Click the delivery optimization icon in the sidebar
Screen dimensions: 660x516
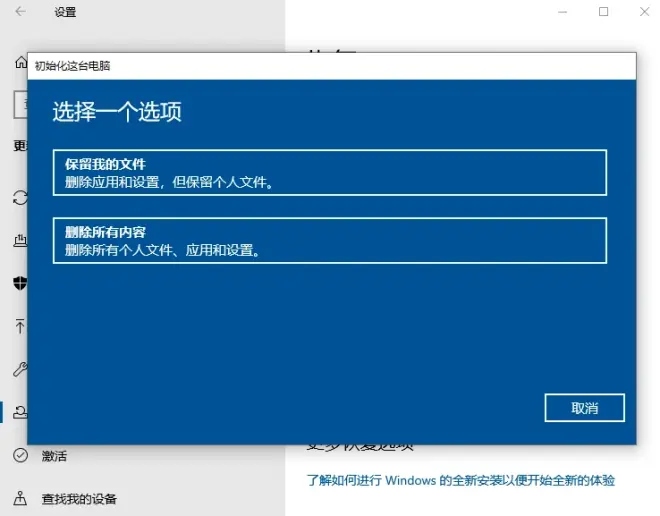pos(20,240)
